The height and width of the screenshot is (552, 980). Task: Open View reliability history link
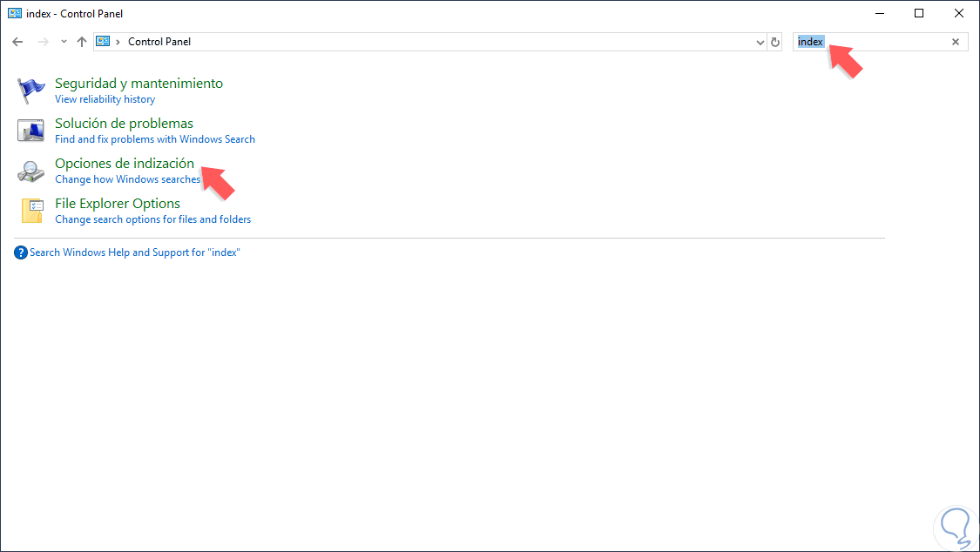pyautogui.click(x=105, y=99)
